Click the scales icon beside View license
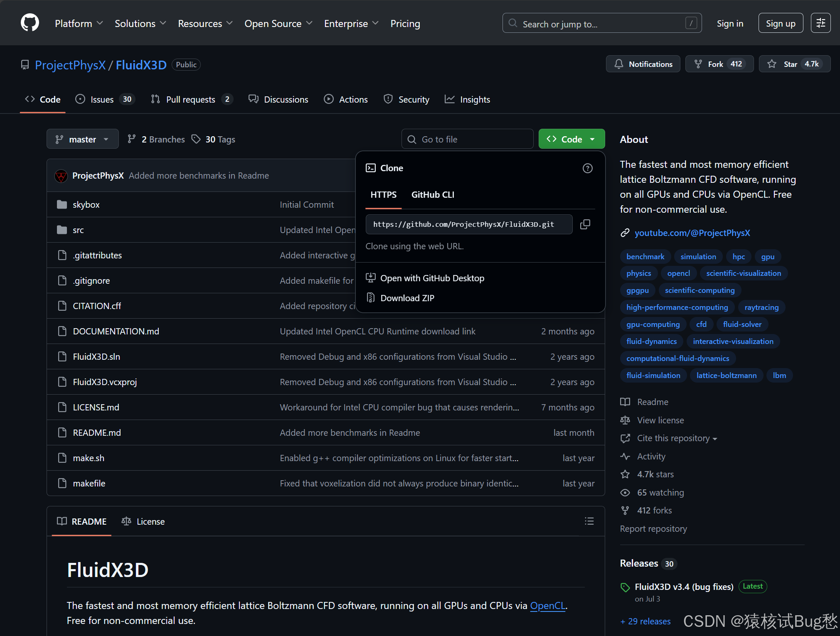This screenshot has width=840, height=636. coord(625,420)
